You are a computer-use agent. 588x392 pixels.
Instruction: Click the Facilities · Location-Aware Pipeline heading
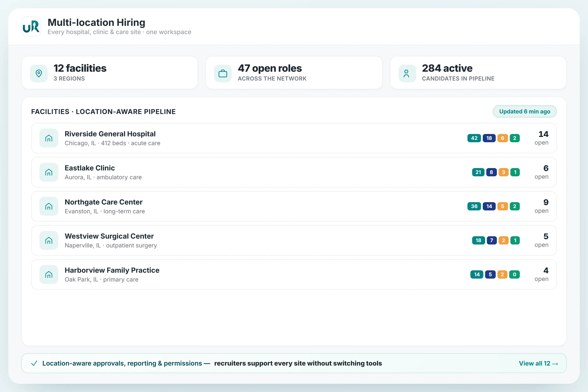(103, 111)
